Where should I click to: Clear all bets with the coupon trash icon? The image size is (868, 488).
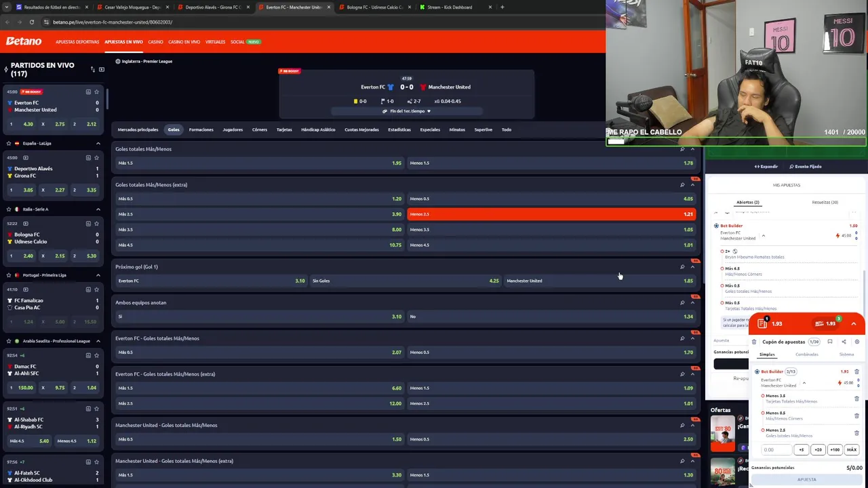754,342
